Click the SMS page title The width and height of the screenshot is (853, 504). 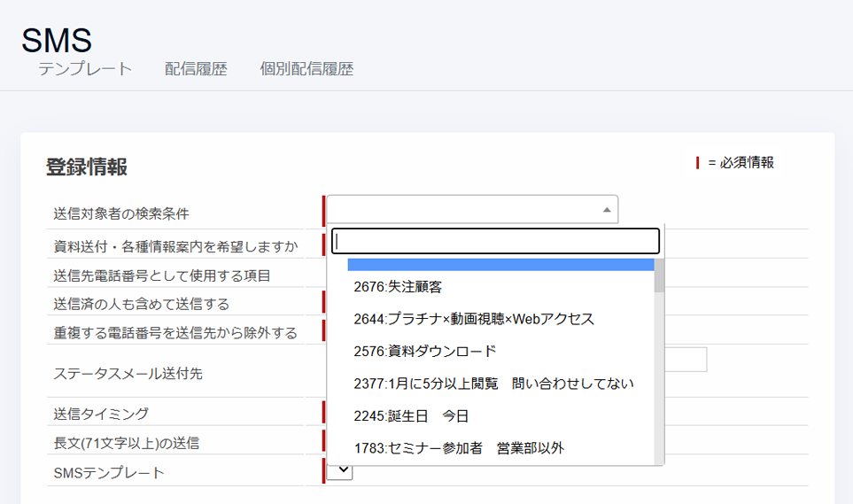[x=57, y=40]
